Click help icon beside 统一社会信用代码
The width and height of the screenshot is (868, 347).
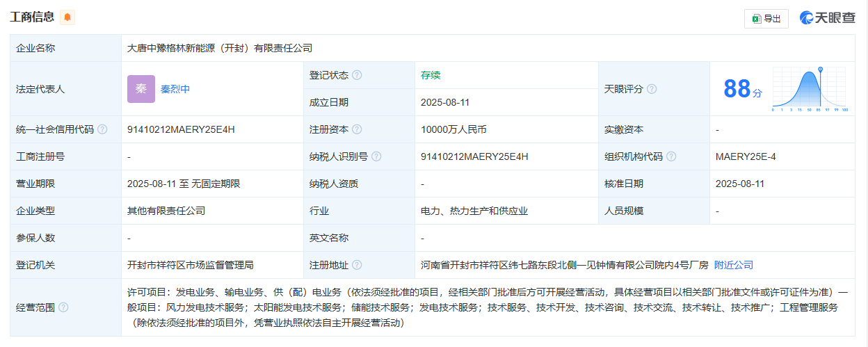click(x=102, y=129)
